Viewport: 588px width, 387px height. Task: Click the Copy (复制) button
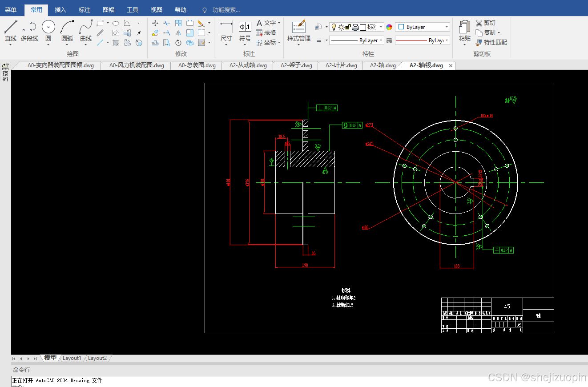tap(486, 32)
